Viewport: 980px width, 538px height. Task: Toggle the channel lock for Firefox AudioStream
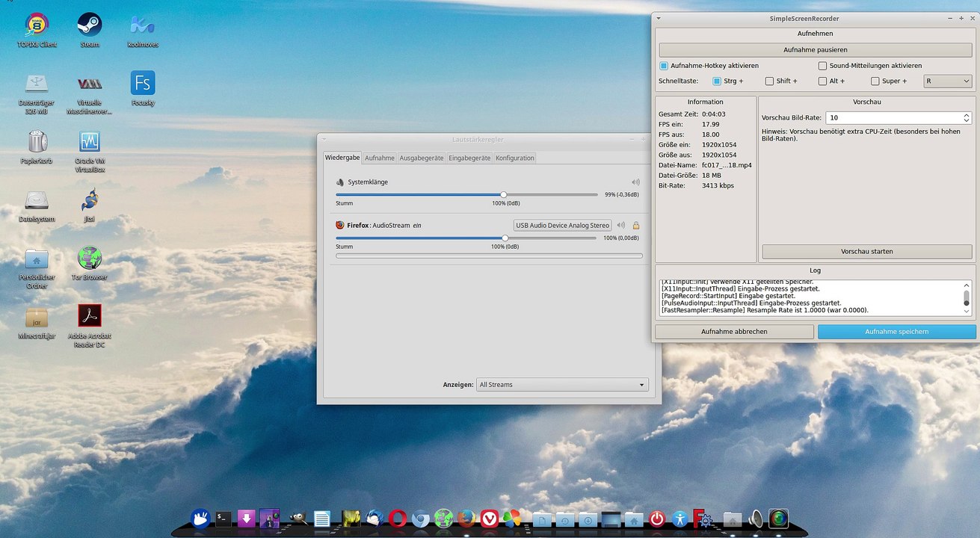pyautogui.click(x=636, y=225)
